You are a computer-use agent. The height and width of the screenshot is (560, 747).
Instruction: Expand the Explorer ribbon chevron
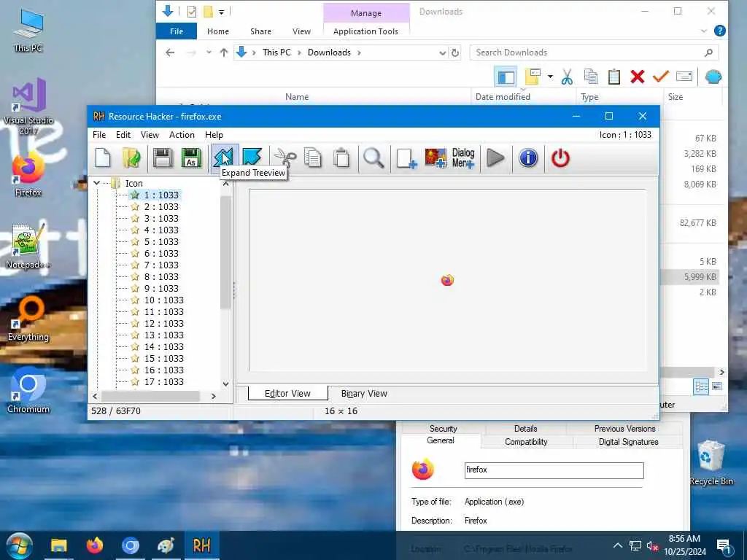point(704,31)
